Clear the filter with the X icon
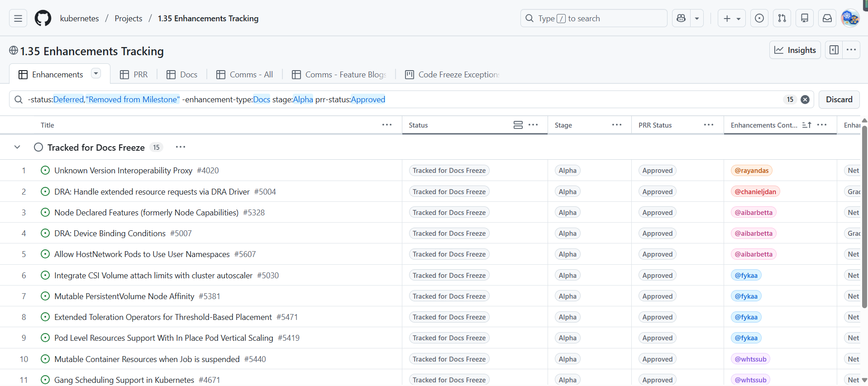The height and width of the screenshot is (386, 868). tap(805, 100)
